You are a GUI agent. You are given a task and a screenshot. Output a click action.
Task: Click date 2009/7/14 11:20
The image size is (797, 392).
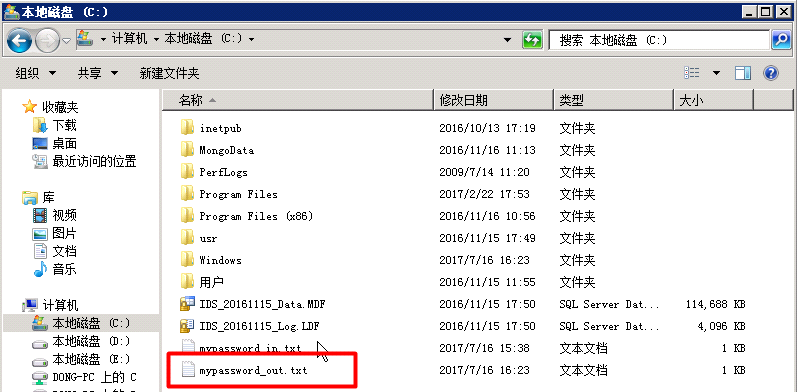(x=484, y=172)
